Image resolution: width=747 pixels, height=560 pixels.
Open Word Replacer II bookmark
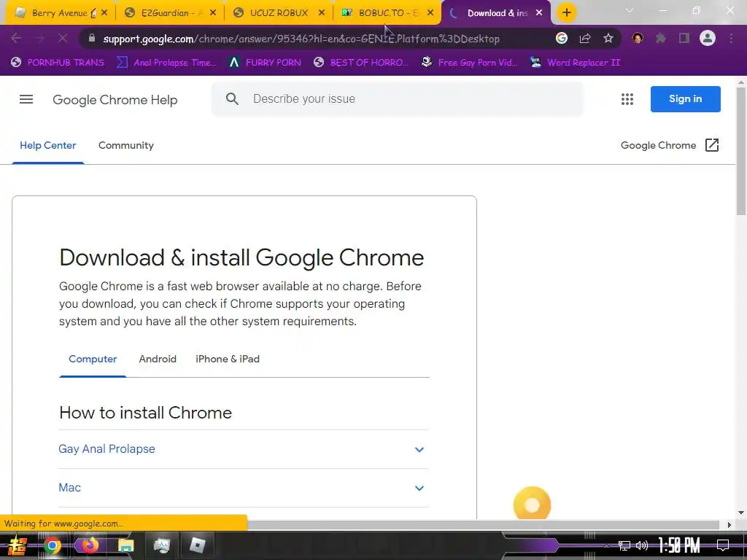(x=576, y=63)
